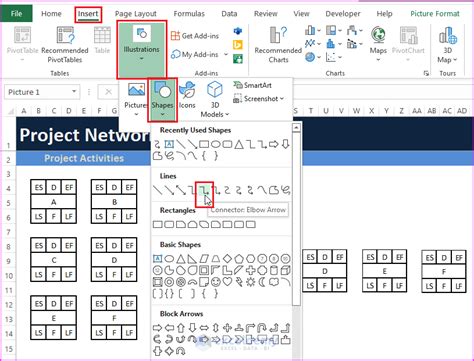Click the People Graph add-in icon
This screenshot has width=474, height=361.
(238, 59)
